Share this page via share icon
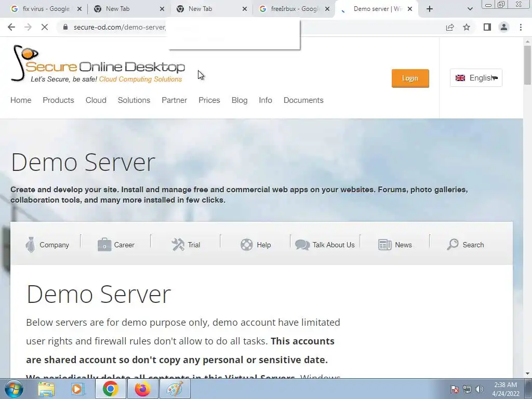This screenshot has width=532, height=399. click(x=450, y=27)
